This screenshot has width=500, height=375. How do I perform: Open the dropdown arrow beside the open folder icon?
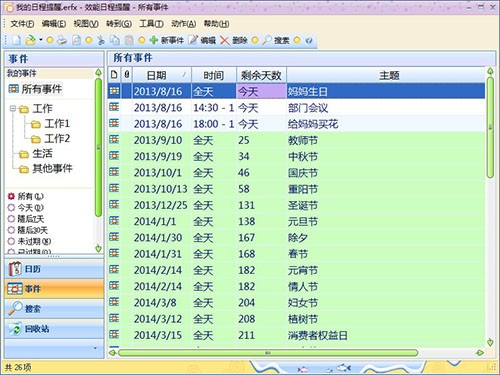click(x=40, y=40)
